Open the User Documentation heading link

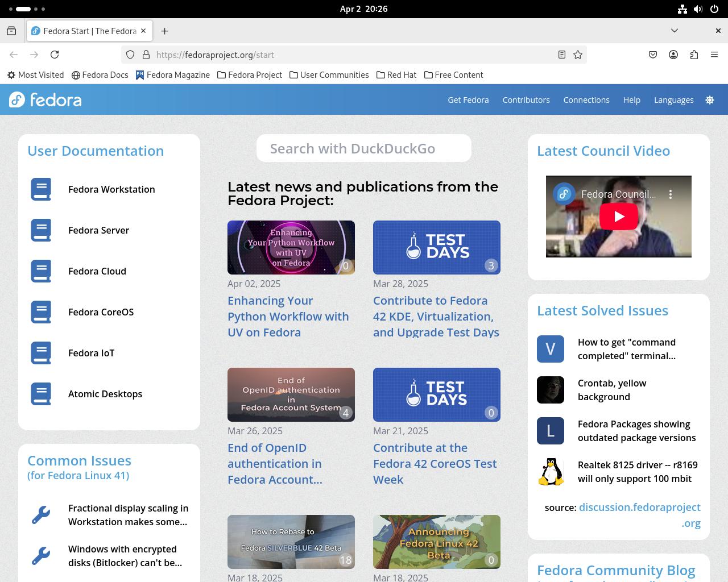(96, 151)
